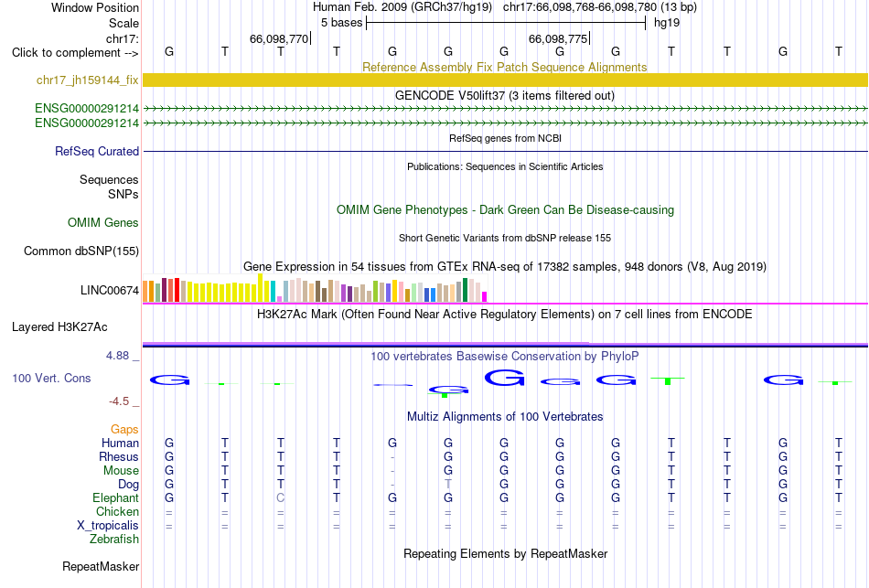869x588 pixels.
Task: Click the 100 Vert. Cons label
Action: coord(51,378)
